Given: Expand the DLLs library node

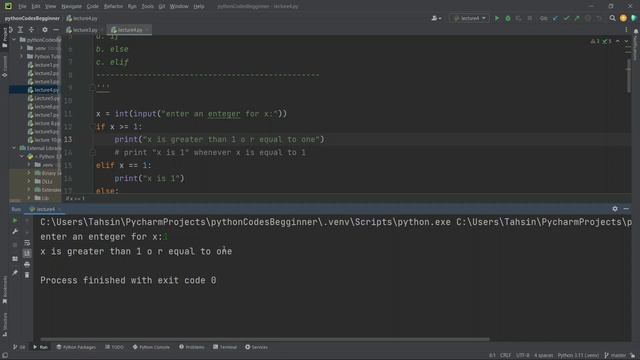Looking at the screenshot, I should [29, 181].
